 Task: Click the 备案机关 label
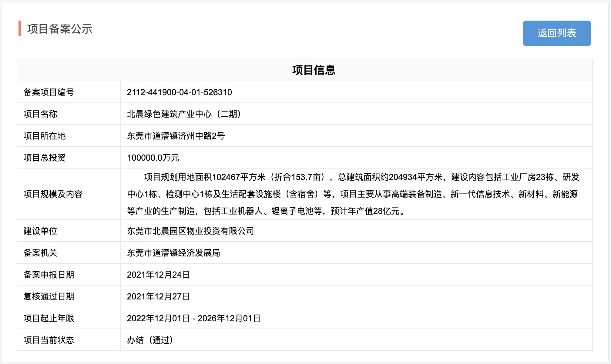pyautogui.click(x=40, y=253)
